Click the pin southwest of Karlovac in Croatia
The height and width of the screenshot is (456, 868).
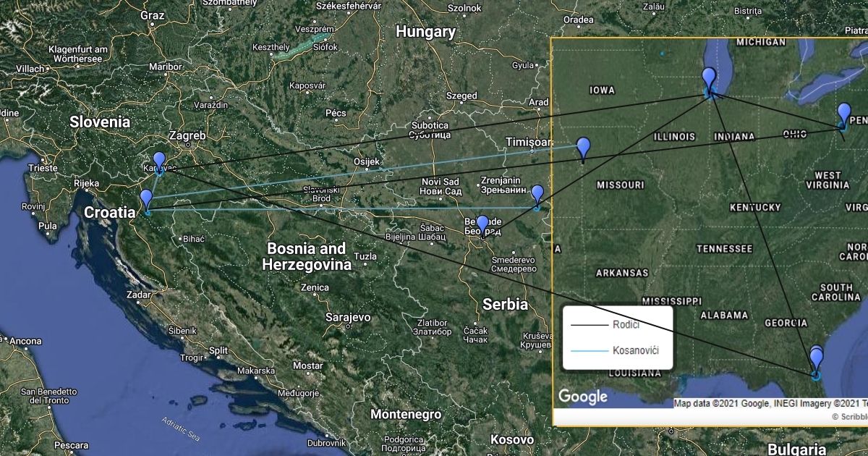pos(146,200)
